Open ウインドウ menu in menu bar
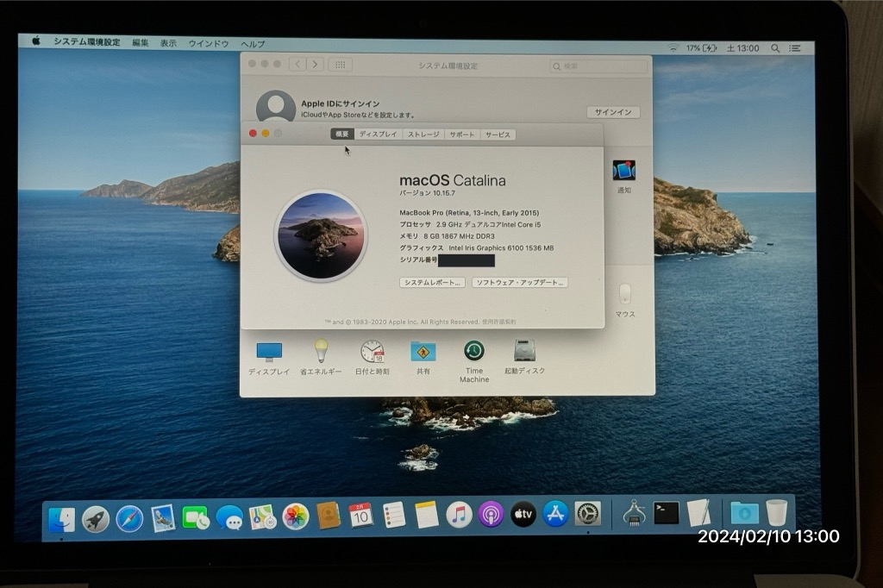Image resolution: width=883 pixels, height=588 pixels. tap(209, 43)
